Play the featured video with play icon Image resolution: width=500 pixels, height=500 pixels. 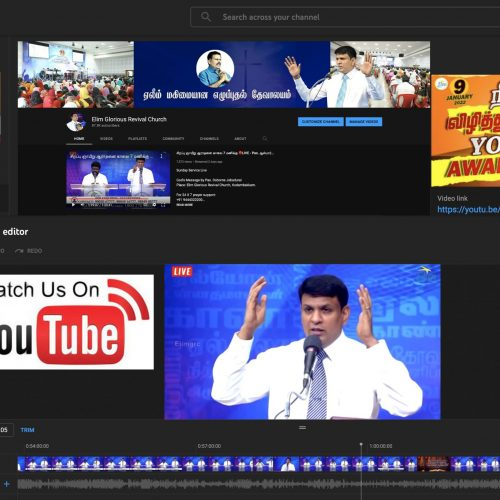(73, 204)
